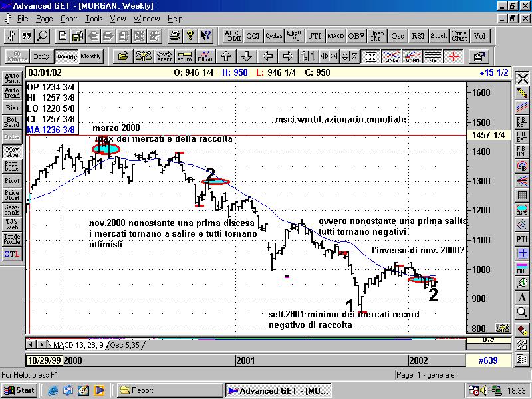This screenshot has height=399, width=532.
Task: Click the PTI tool on right toolbar
Action: [522, 239]
